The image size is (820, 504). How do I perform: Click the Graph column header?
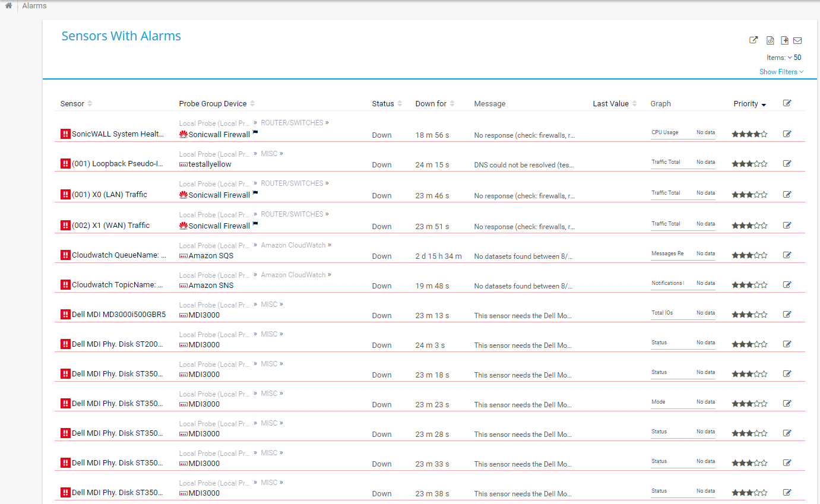click(x=660, y=104)
